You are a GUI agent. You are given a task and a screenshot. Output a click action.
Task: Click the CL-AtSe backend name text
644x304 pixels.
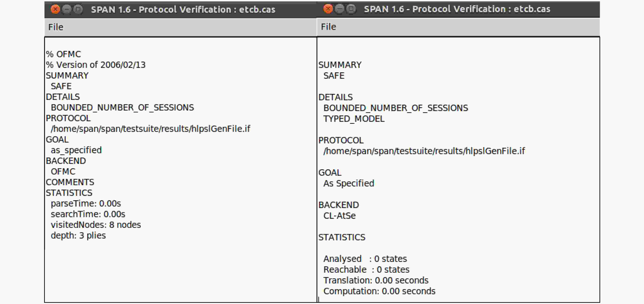339,216
